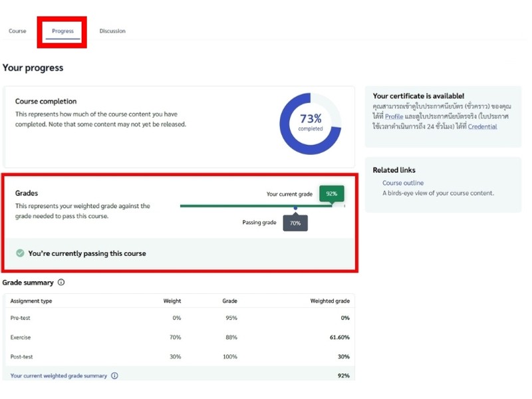Click the green checkmark passing status icon

[21, 253]
